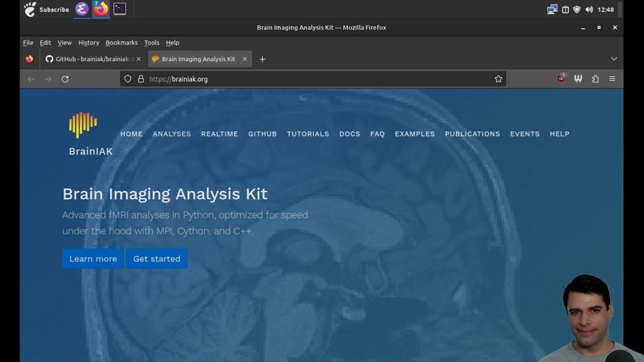
Task: Close the GitHub brainiak tab
Action: pos(138,59)
